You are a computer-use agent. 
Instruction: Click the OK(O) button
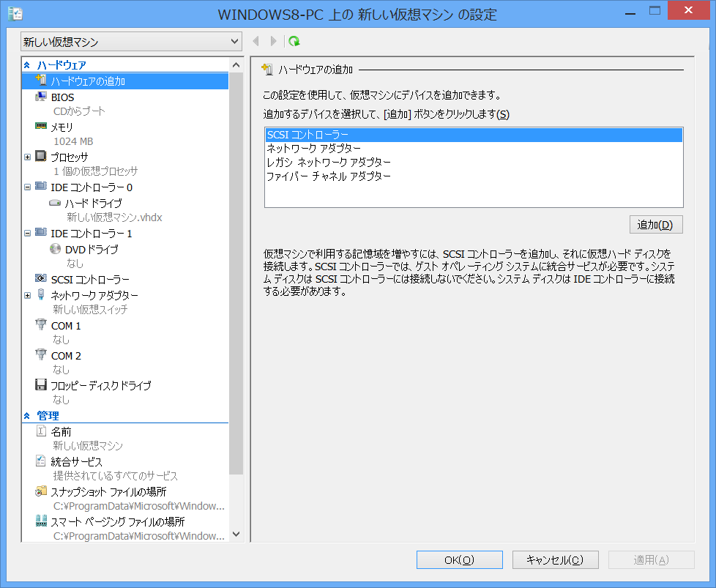click(x=459, y=559)
